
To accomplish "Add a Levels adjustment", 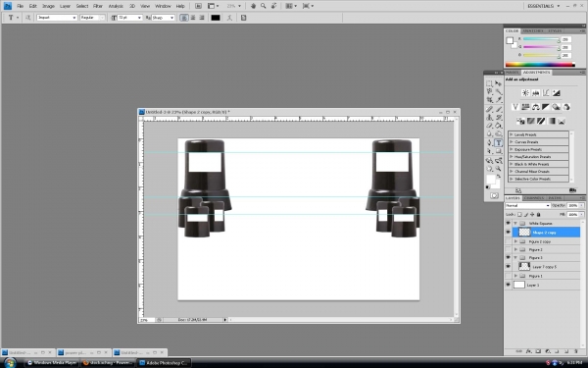I will coord(535,93).
